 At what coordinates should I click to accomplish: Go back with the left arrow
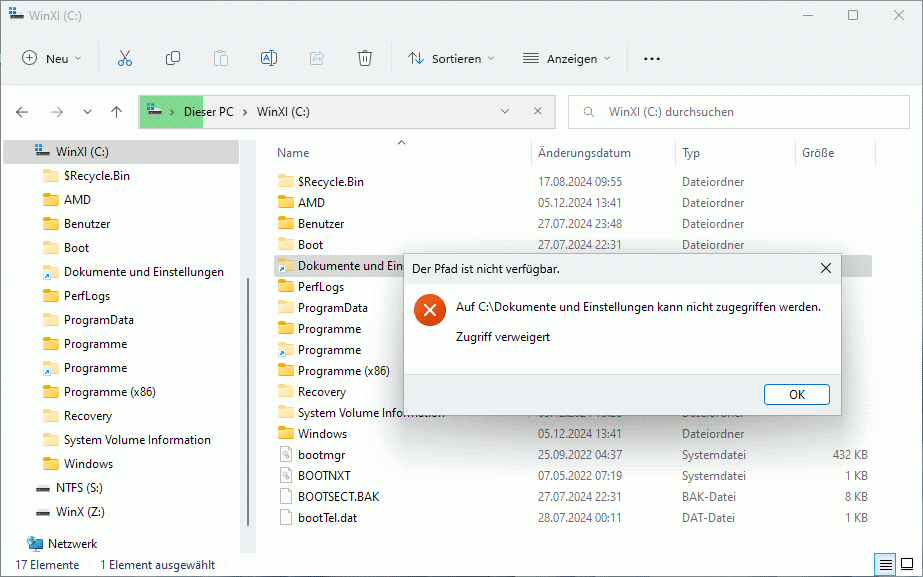coord(22,112)
